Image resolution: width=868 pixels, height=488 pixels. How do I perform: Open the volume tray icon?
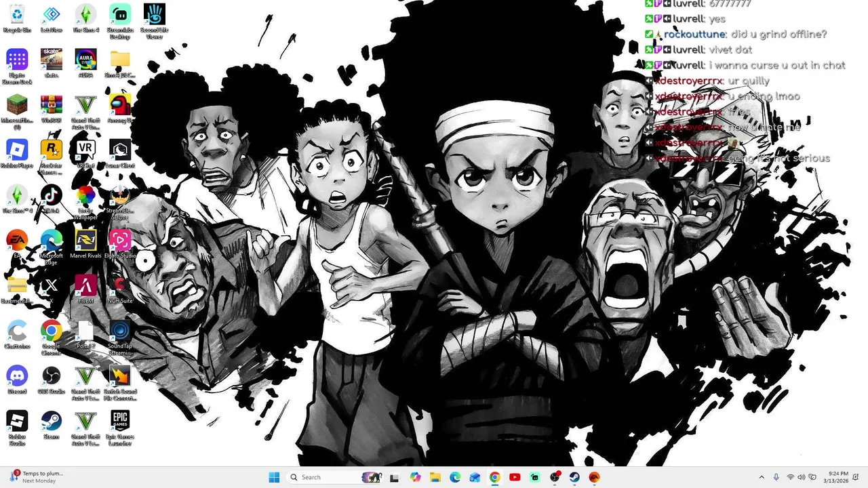(802, 477)
